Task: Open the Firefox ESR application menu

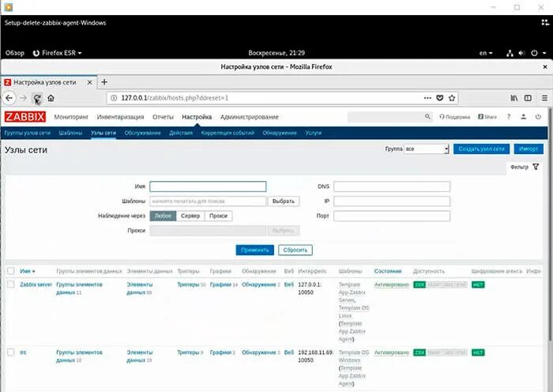Action: pyautogui.click(x=57, y=53)
